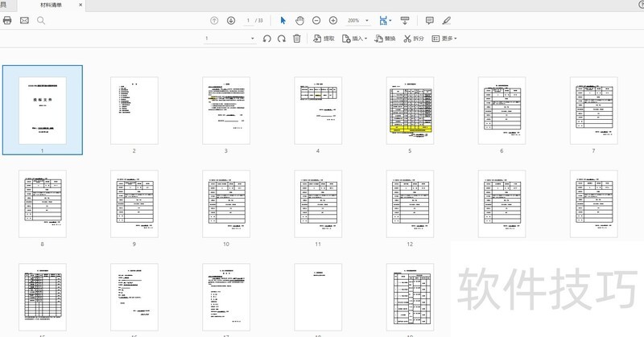
Task: Click the scrolling mode icon
Action: 405,20
